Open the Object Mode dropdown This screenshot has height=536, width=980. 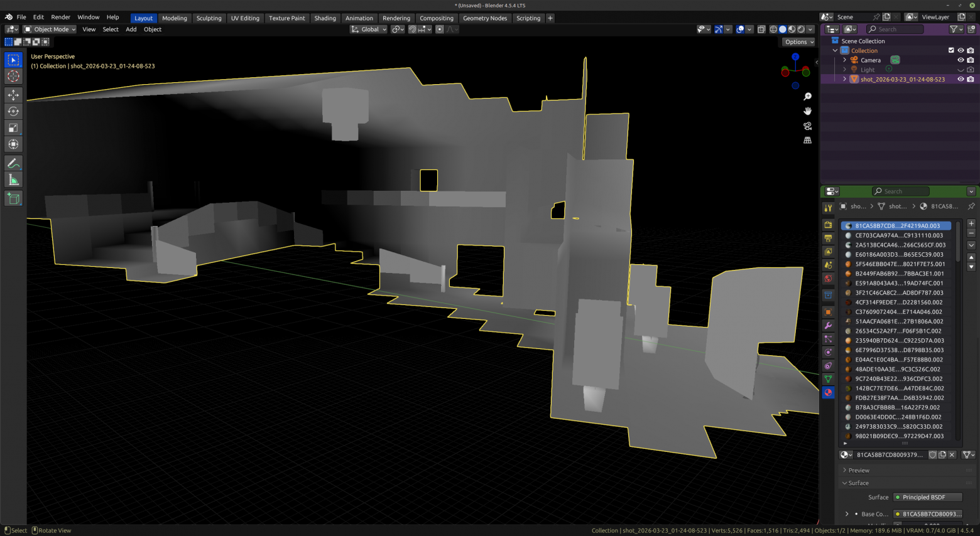tap(50, 29)
